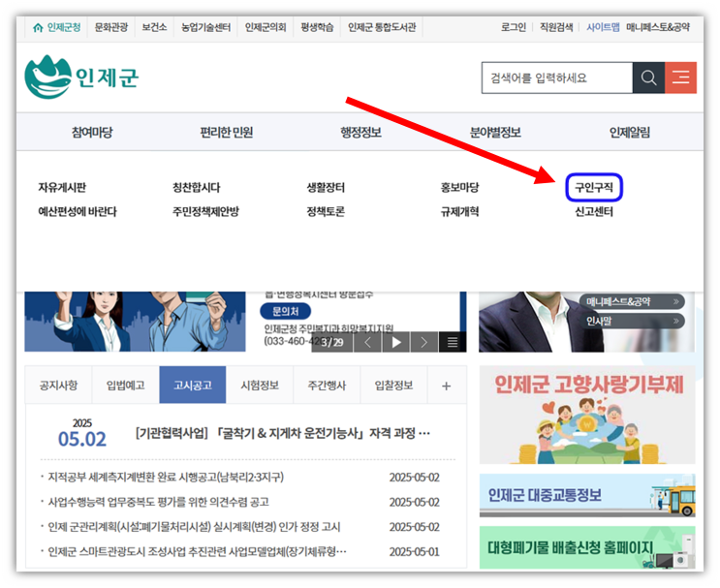
Task: Click the 인제군 logo
Action: (81, 77)
